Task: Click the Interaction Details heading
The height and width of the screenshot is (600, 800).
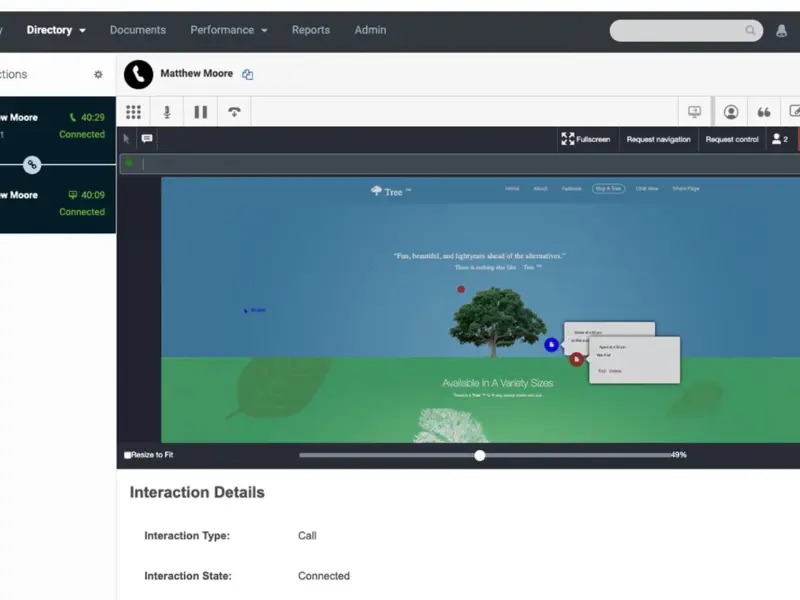Action: [197, 492]
